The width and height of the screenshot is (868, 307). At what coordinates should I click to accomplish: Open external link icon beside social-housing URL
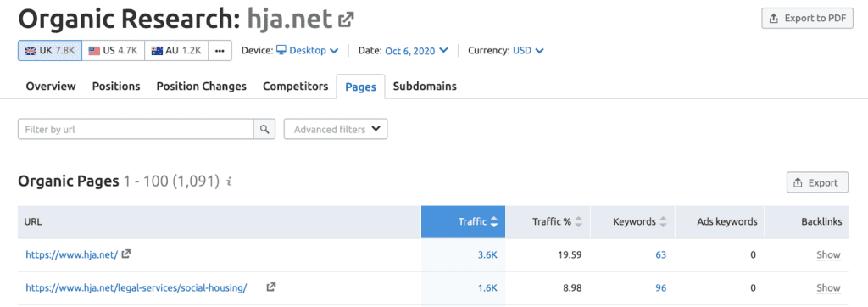(270, 287)
